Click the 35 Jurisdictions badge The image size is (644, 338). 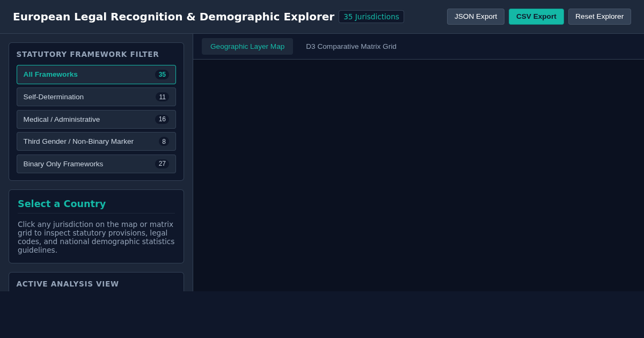point(371,17)
